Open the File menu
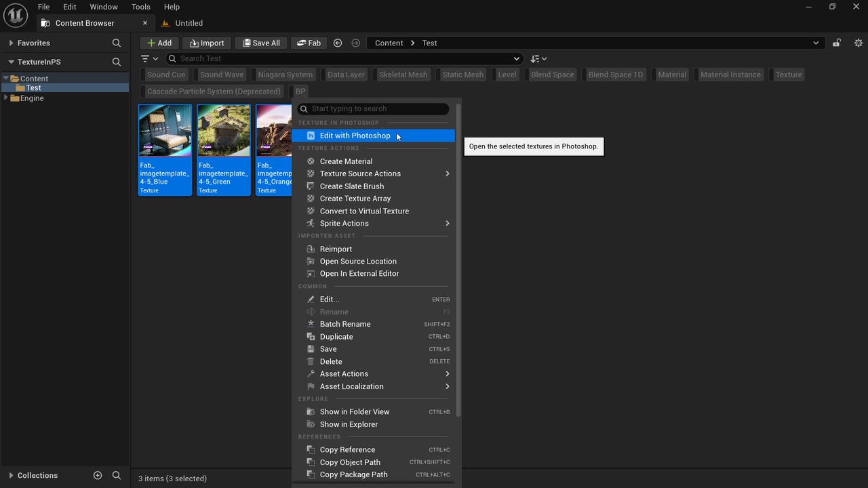This screenshot has width=868, height=488. click(x=43, y=7)
